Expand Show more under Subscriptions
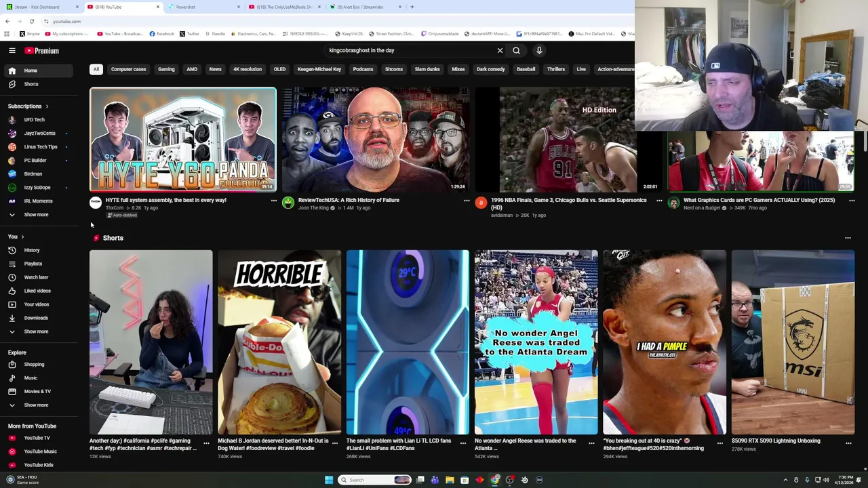The image size is (868, 488). [x=37, y=215]
